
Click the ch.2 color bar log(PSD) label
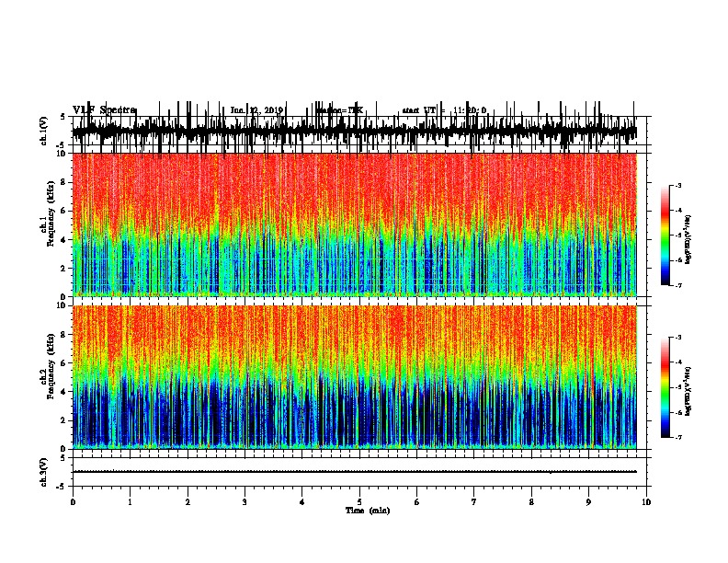tap(688, 391)
